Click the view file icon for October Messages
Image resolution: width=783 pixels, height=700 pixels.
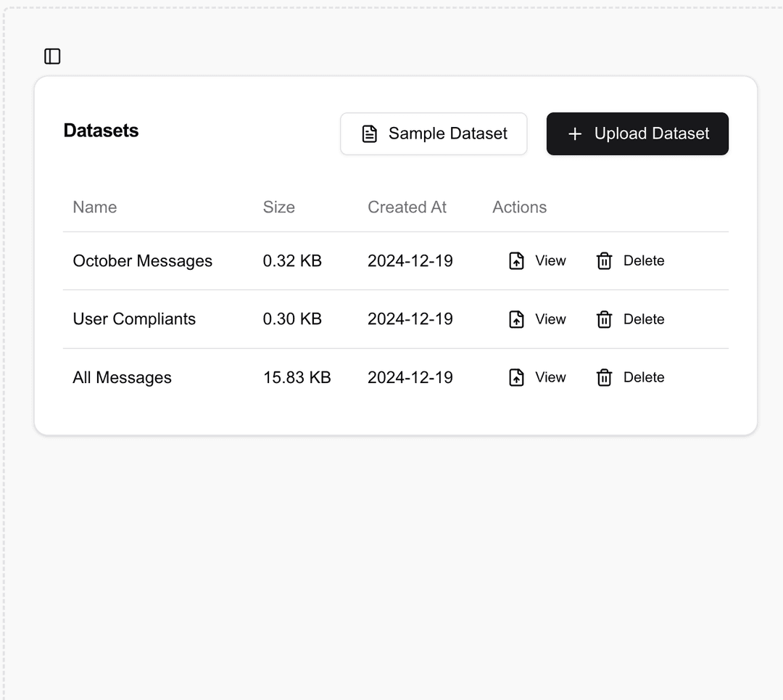(516, 261)
